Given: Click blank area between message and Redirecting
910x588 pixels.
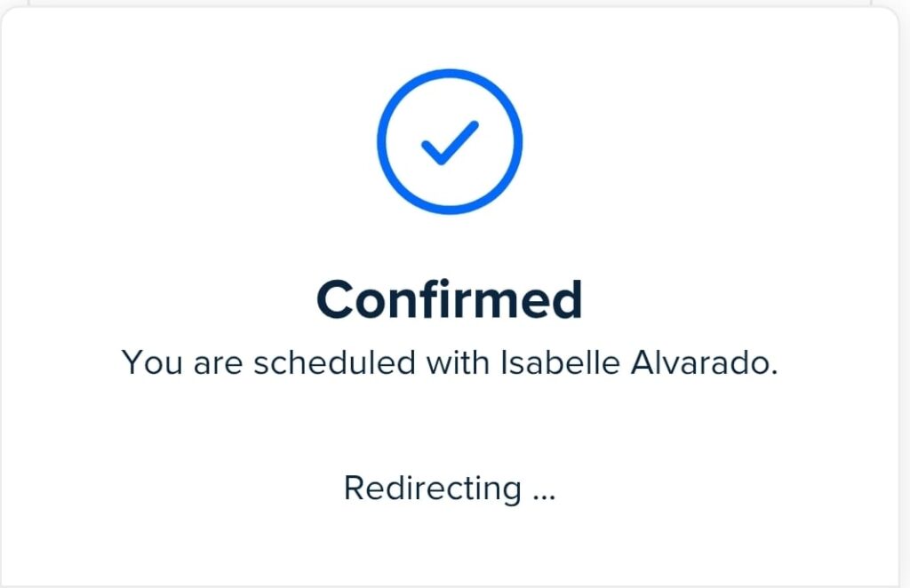Looking at the screenshot, I should pos(450,426).
